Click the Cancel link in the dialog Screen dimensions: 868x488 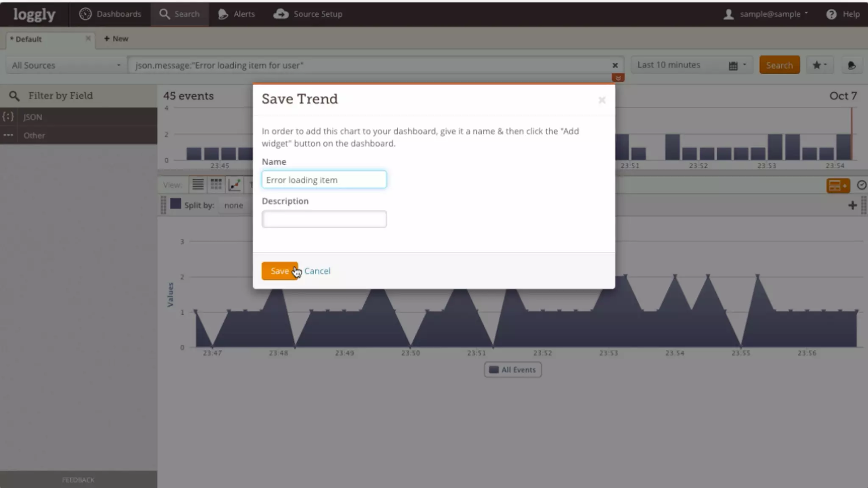click(317, 271)
